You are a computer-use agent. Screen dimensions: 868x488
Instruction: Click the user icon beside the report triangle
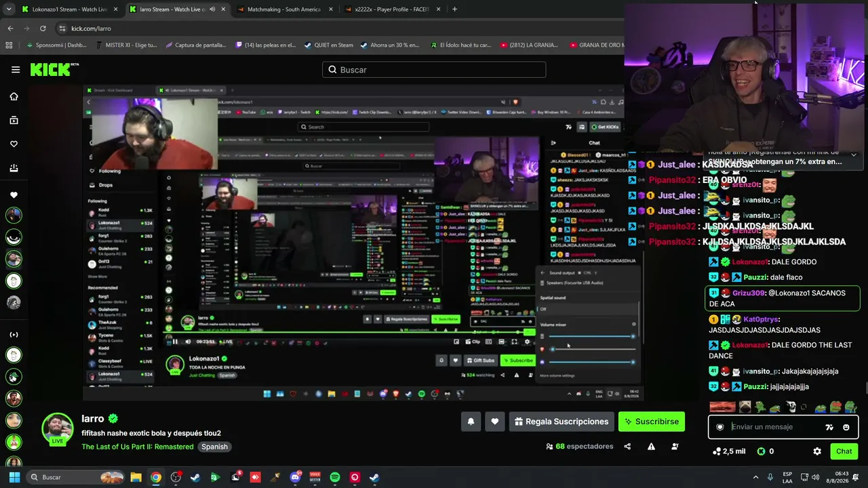tap(675, 447)
